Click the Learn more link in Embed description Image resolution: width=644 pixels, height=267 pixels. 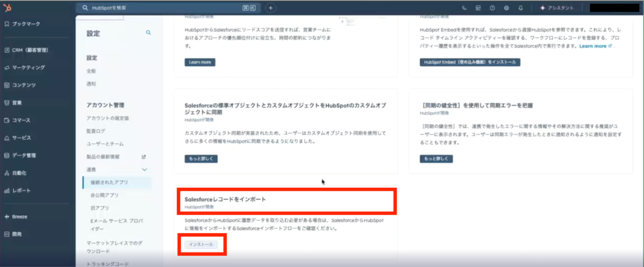tap(592, 46)
